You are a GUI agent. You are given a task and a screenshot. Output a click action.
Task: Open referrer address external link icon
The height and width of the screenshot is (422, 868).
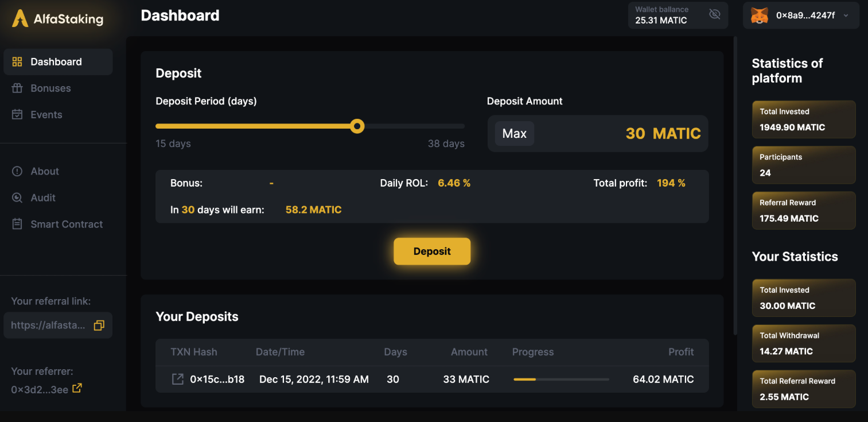pos(77,389)
